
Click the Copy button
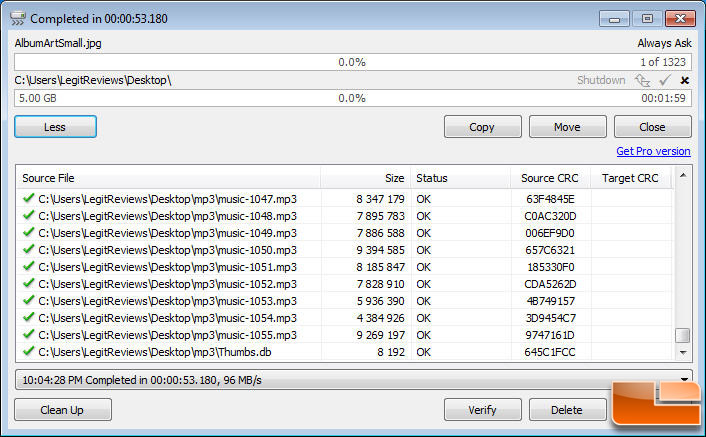click(483, 127)
